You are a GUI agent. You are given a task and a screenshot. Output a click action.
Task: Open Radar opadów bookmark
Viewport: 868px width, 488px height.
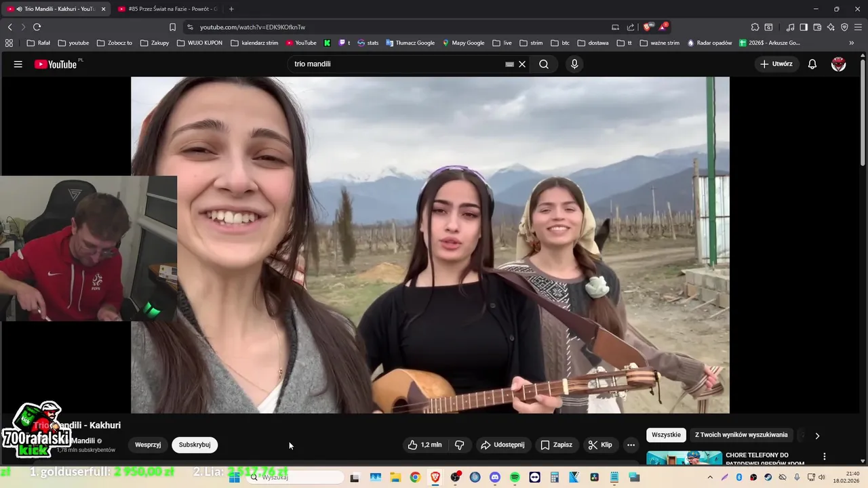(x=709, y=43)
